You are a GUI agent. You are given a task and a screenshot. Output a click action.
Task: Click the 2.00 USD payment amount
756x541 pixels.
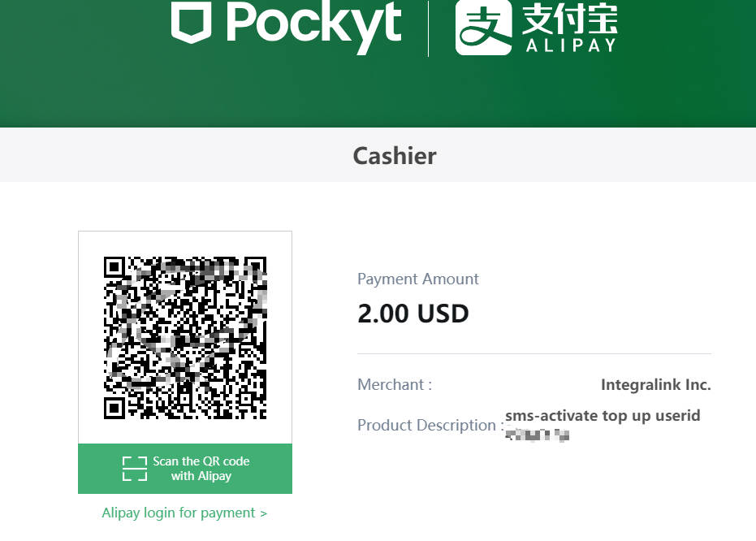click(413, 314)
